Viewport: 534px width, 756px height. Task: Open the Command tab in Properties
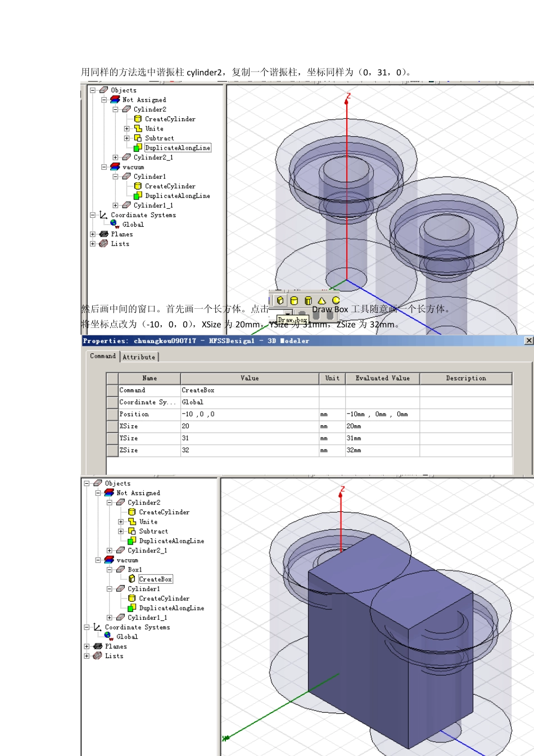[x=103, y=356]
